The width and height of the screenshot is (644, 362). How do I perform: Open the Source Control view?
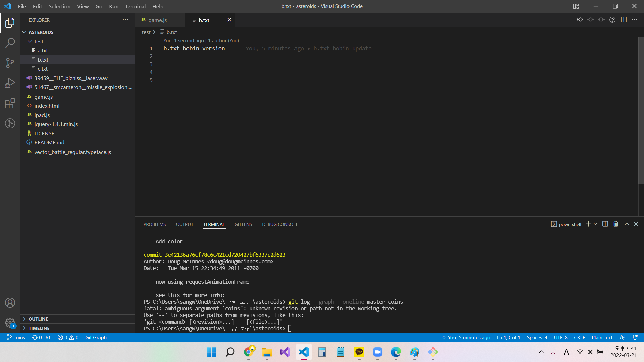click(10, 63)
